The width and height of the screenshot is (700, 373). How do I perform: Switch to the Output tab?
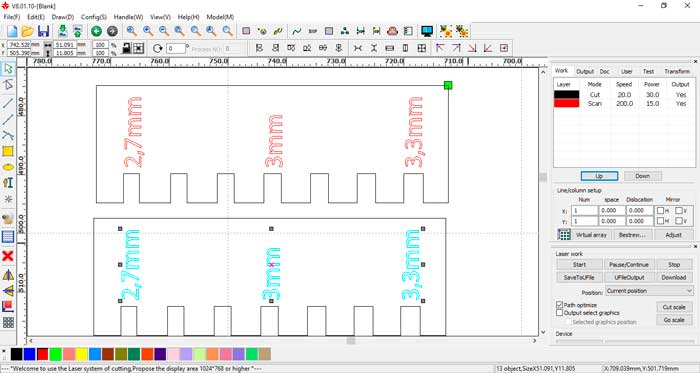(585, 71)
